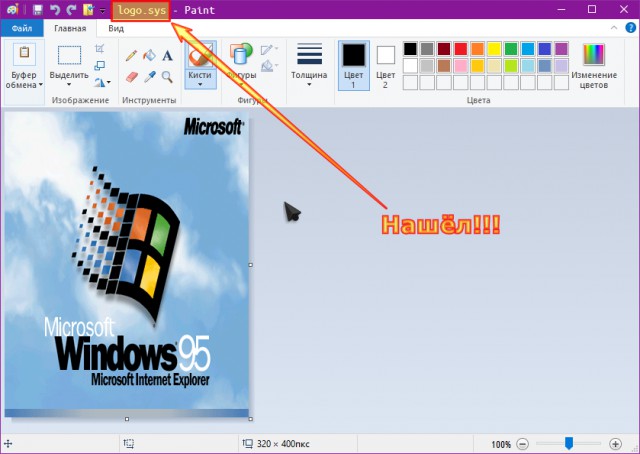Viewport: 640px width, 454px height.
Task: Switch to the Вид tab
Action: 116,29
